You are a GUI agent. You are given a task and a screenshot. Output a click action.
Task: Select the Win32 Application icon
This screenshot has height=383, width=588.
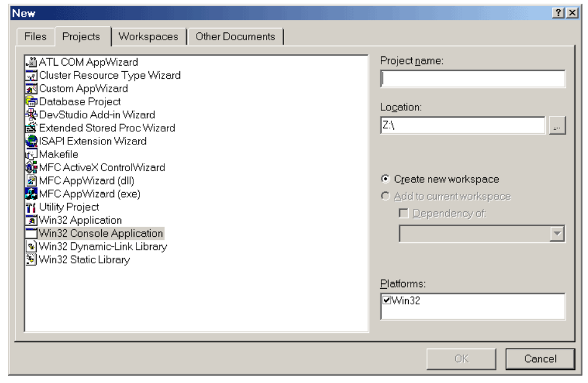pos(32,220)
